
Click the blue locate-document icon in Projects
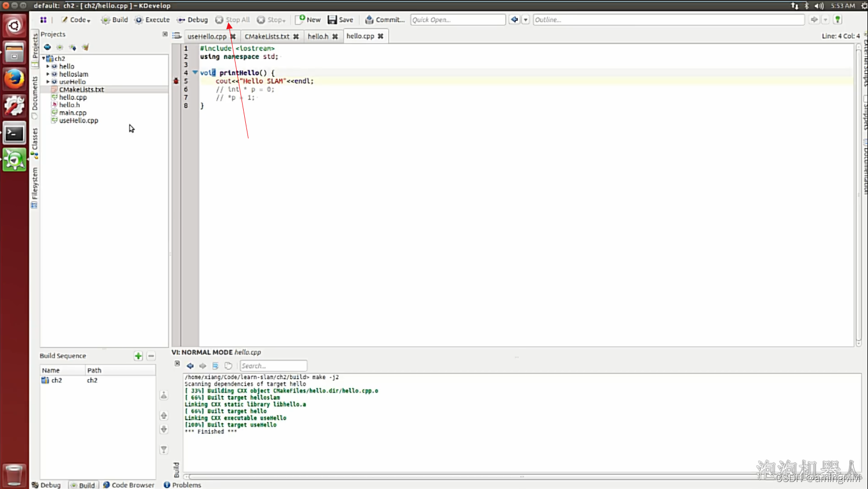(x=47, y=47)
